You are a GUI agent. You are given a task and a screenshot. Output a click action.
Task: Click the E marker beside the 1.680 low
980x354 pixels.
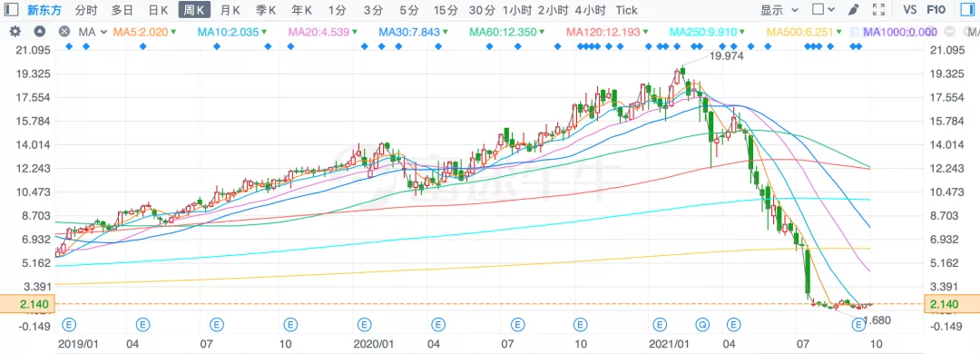[x=858, y=325]
